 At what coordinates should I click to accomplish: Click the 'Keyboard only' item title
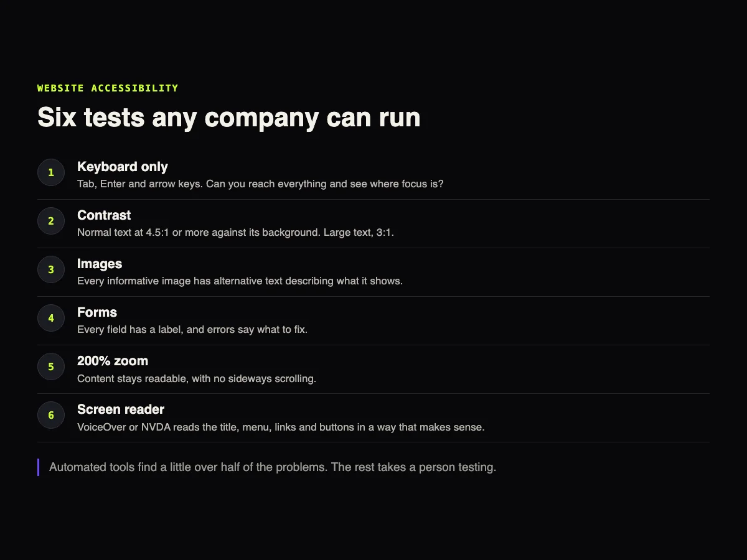(123, 167)
